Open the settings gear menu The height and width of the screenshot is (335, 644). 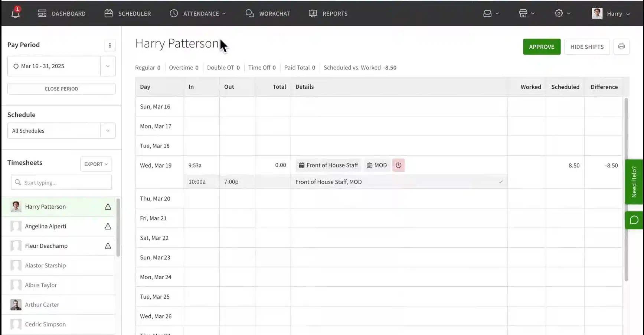click(x=562, y=13)
